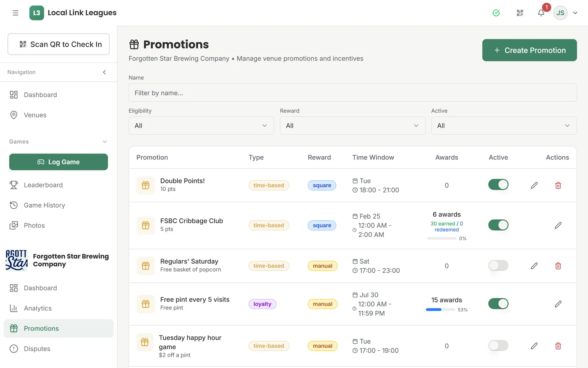588x368 pixels.
Task: Open Venues page
Action: [x=59, y=115]
